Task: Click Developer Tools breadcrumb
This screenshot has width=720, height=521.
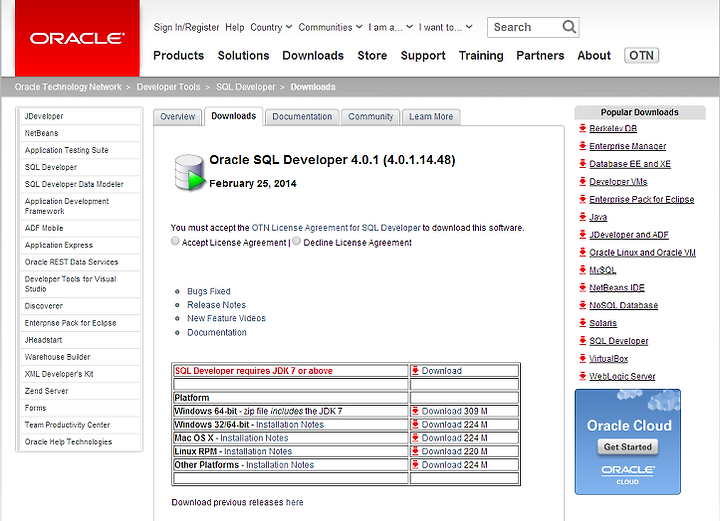Action: point(169,87)
